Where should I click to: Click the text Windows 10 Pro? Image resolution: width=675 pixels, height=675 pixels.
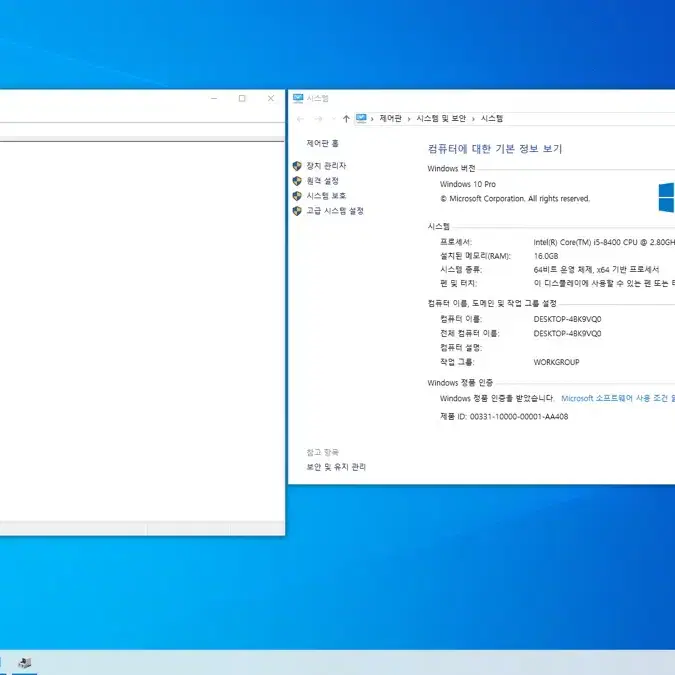click(468, 184)
